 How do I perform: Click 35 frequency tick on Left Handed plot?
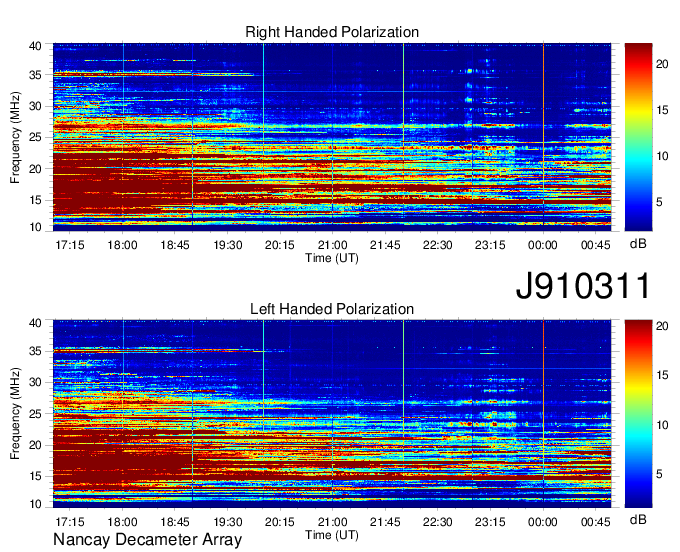[x=36, y=351]
